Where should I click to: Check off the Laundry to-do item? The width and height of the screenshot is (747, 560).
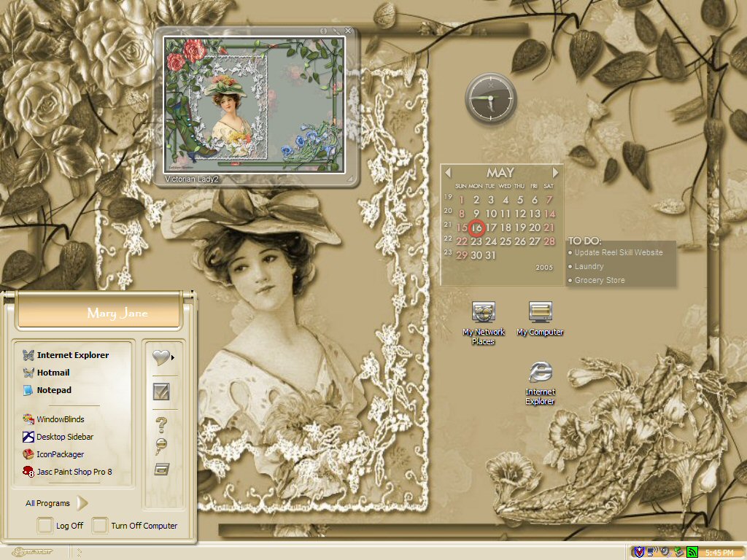point(570,267)
